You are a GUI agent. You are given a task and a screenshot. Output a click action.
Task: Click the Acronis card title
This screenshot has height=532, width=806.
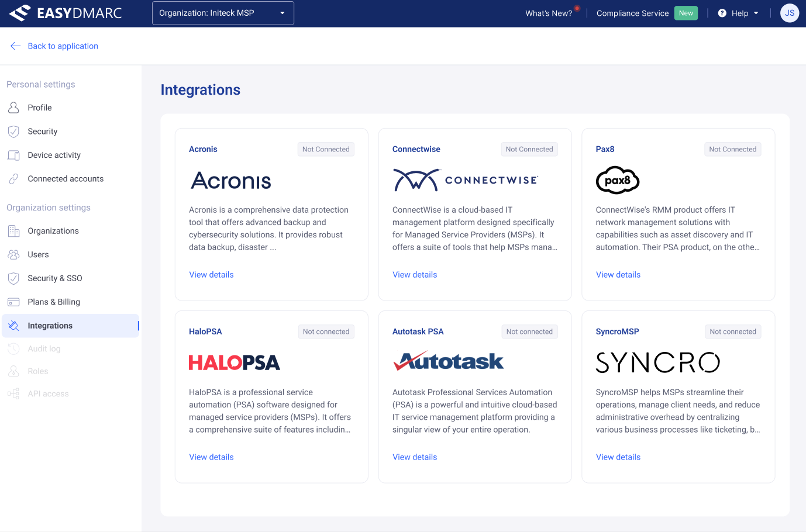(203, 149)
